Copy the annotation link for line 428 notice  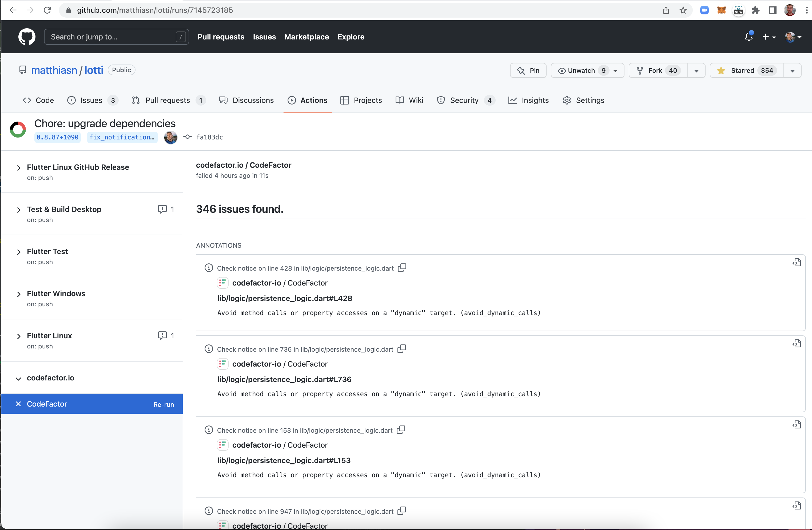coord(402,268)
